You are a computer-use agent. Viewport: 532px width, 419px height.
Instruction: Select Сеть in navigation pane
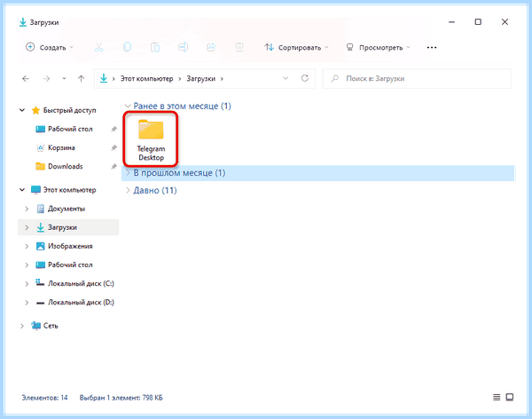click(51, 326)
